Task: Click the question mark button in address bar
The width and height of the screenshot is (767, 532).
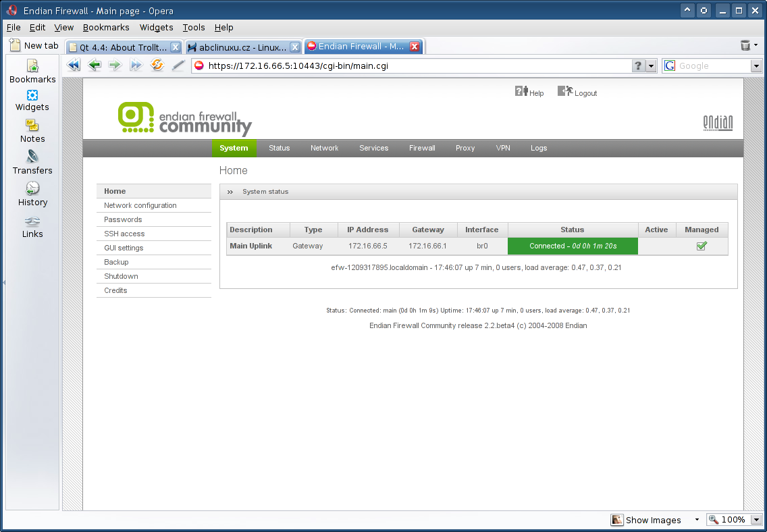Action: (x=638, y=65)
